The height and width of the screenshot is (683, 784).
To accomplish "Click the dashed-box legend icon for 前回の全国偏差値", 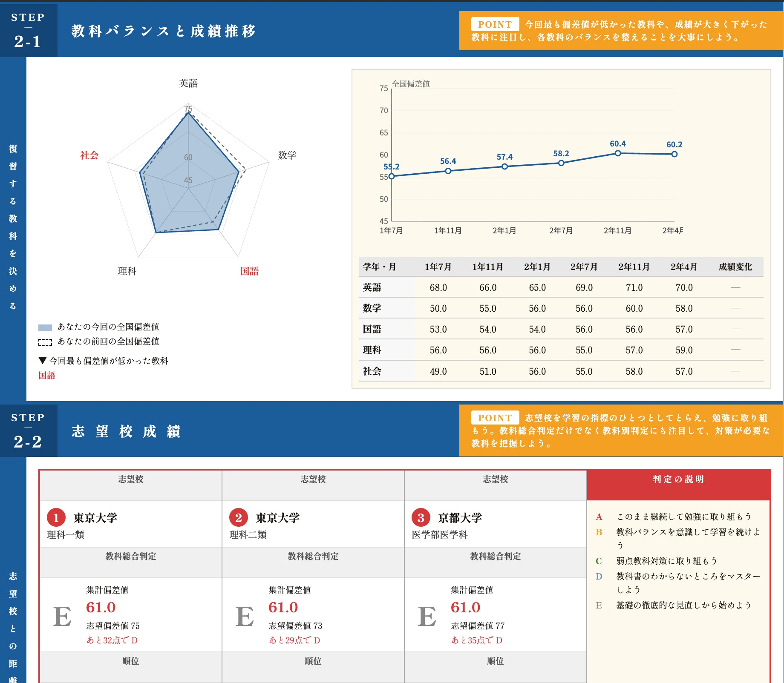I will [45, 342].
